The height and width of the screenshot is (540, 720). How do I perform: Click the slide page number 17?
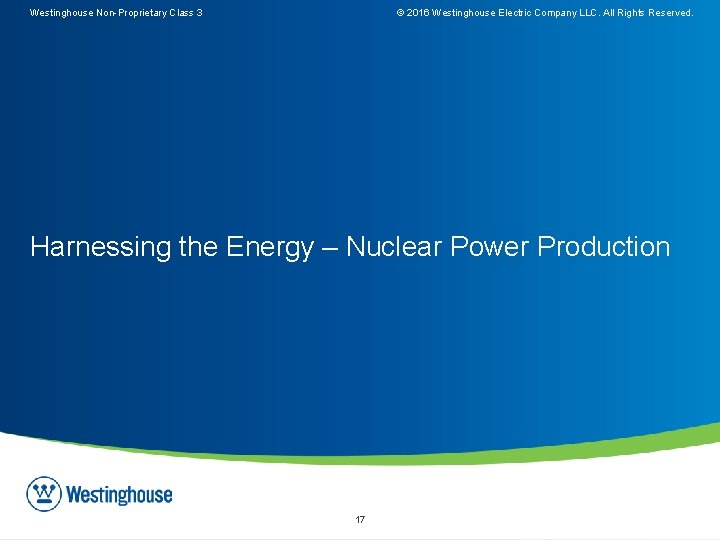tap(360, 519)
